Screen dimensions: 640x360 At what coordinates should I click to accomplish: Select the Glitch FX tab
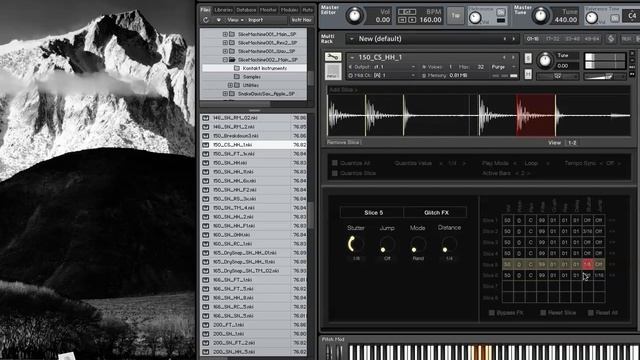[436, 213]
